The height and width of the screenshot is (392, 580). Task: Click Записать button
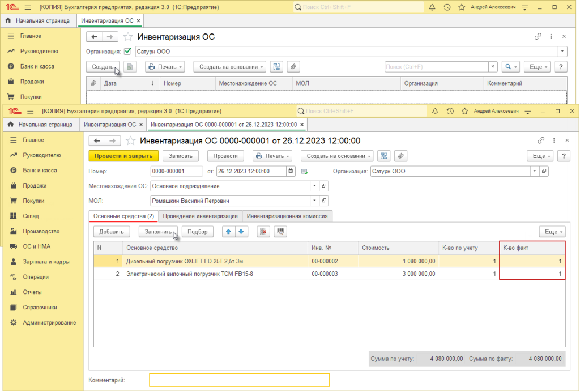181,156
